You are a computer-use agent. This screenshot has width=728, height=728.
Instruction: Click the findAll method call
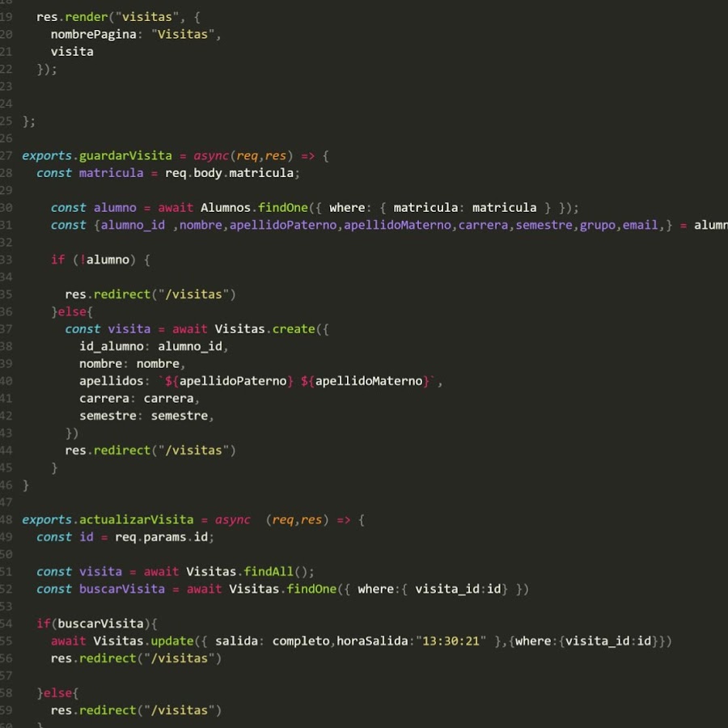[269, 572]
